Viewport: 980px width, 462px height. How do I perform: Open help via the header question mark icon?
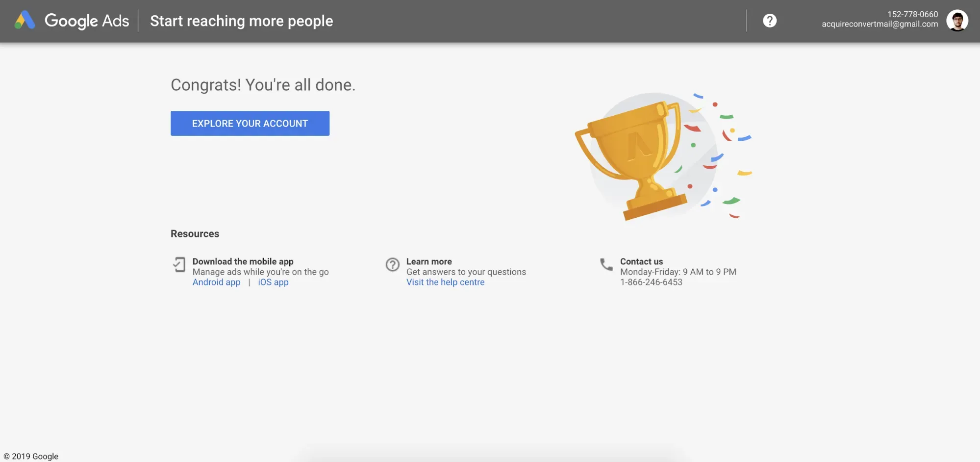[x=769, y=21]
